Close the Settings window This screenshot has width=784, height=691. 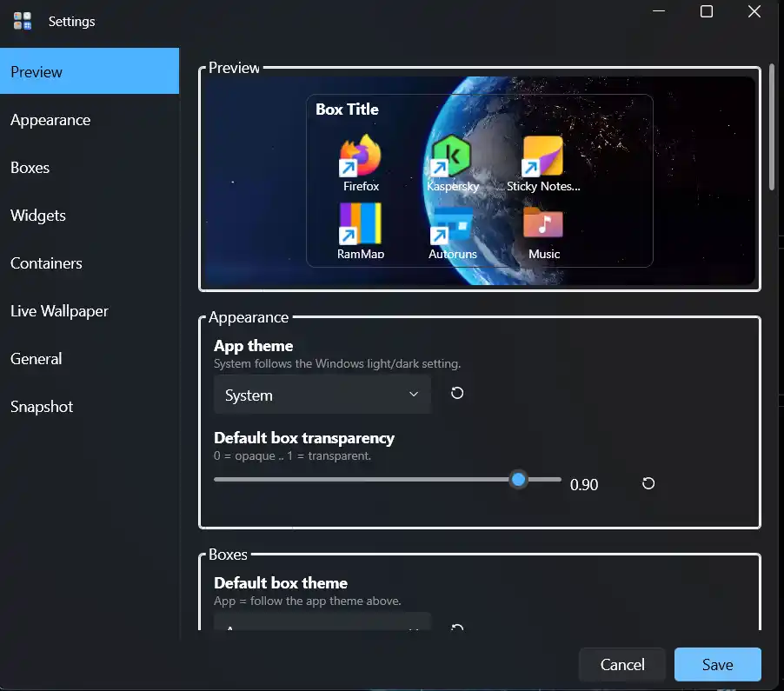click(x=754, y=11)
